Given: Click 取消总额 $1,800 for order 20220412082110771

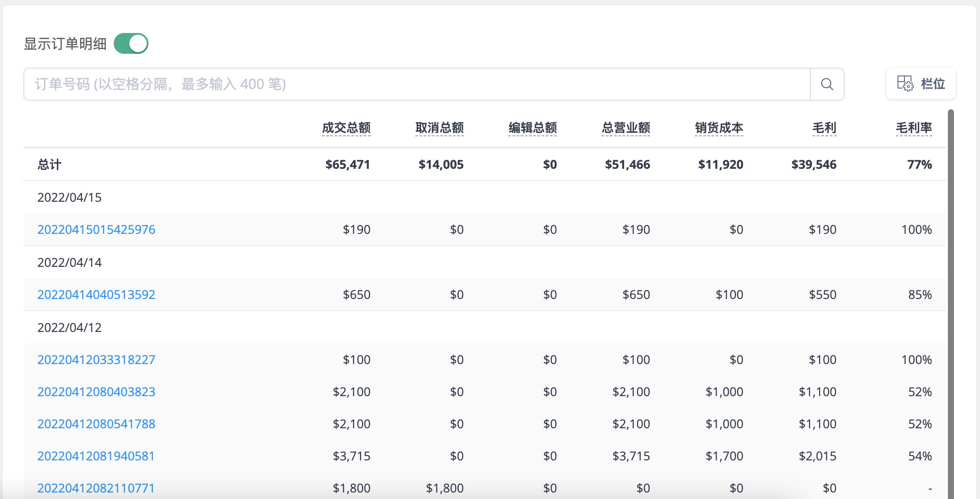Looking at the screenshot, I should coord(445,488).
